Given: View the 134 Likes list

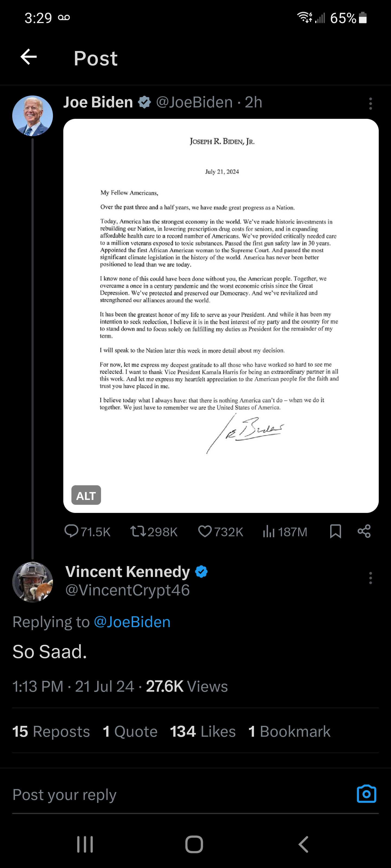Looking at the screenshot, I should coord(202,732).
